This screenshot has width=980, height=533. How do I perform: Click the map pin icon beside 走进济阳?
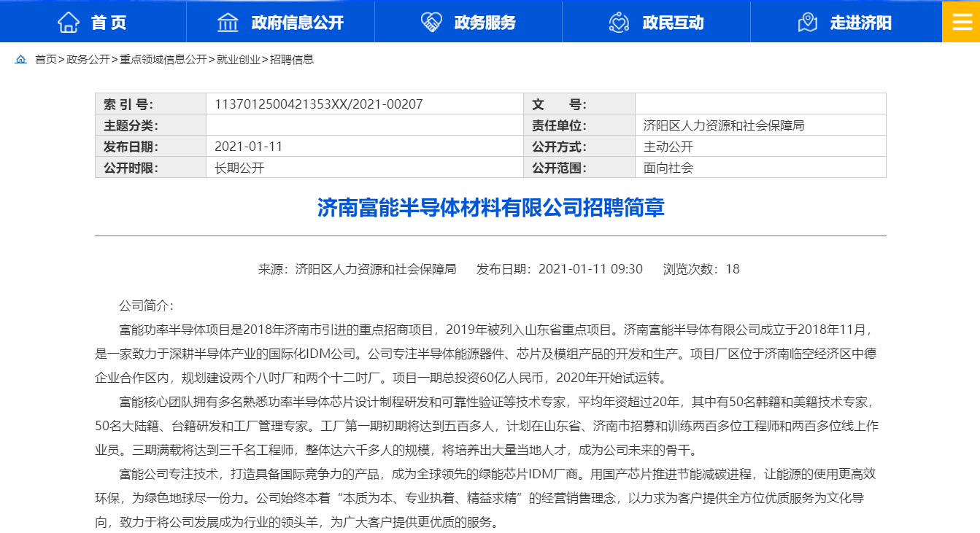tap(808, 22)
